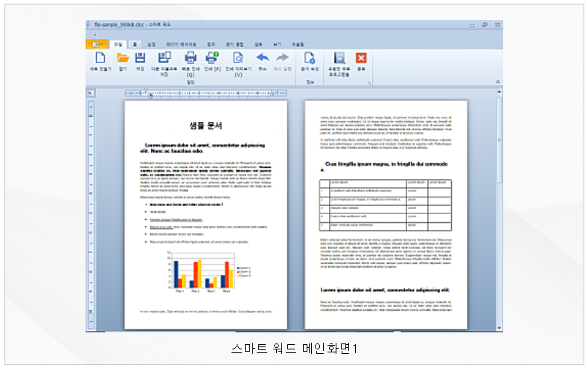588x368 pixels.
Task: Undo with the blue 취소 arrow
Action: 263,58
